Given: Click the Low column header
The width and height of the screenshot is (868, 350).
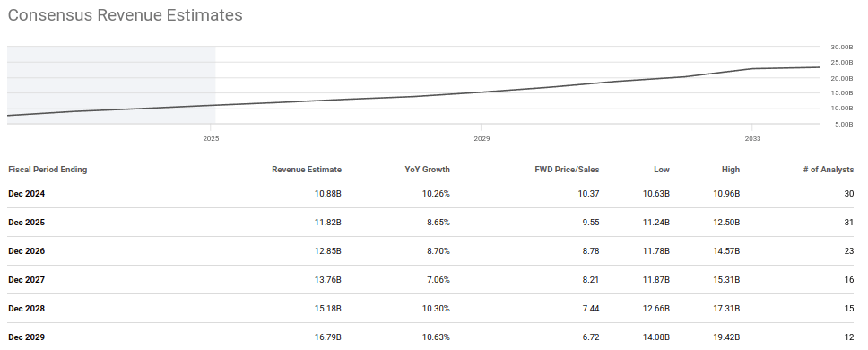Looking at the screenshot, I should [x=662, y=170].
